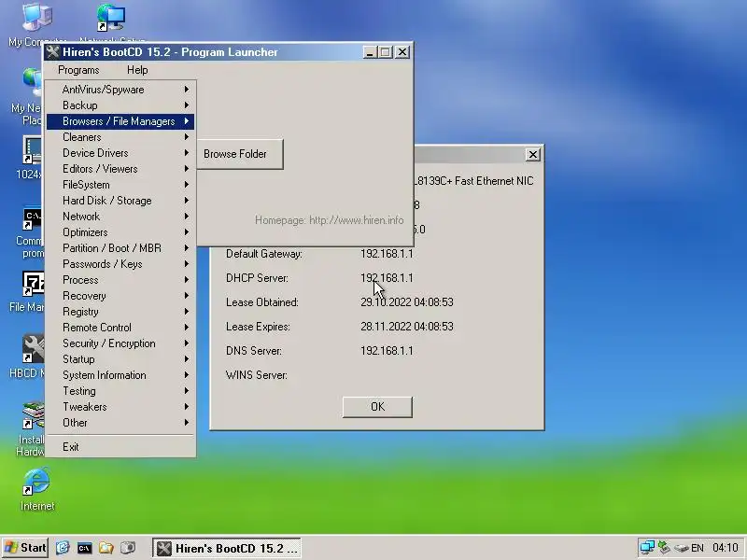This screenshot has height=560, width=747.
Task: Click the Fast Ethernet NIC adapter name
Action: click(474, 181)
